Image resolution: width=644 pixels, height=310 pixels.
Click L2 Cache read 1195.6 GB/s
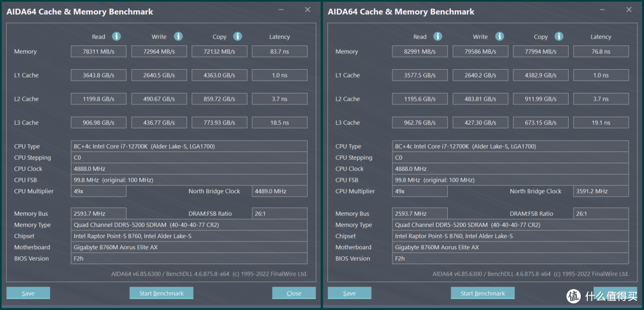pyautogui.click(x=420, y=99)
